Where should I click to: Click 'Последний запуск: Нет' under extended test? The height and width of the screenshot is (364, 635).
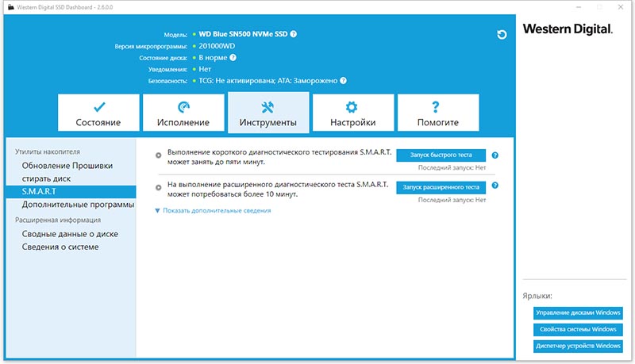pyautogui.click(x=452, y=200)
